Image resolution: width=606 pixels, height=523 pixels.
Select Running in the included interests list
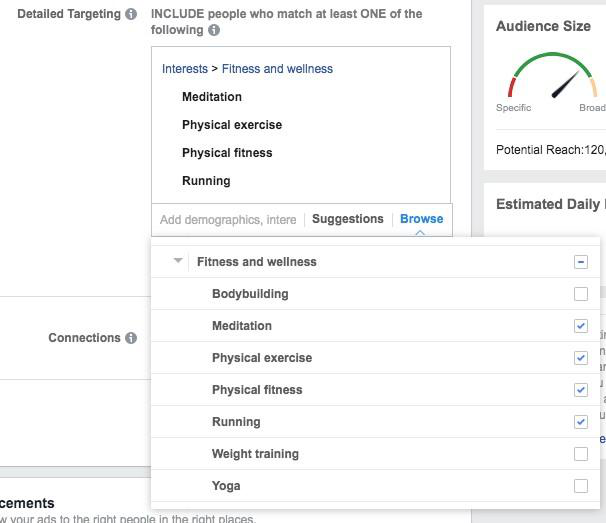[x=206, y=181]
